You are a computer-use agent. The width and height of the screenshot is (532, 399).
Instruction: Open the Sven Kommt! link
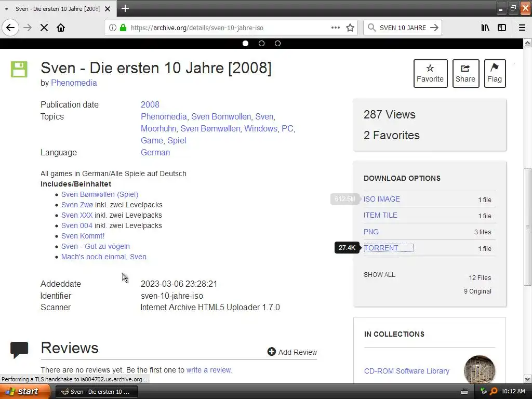(83, 236)
